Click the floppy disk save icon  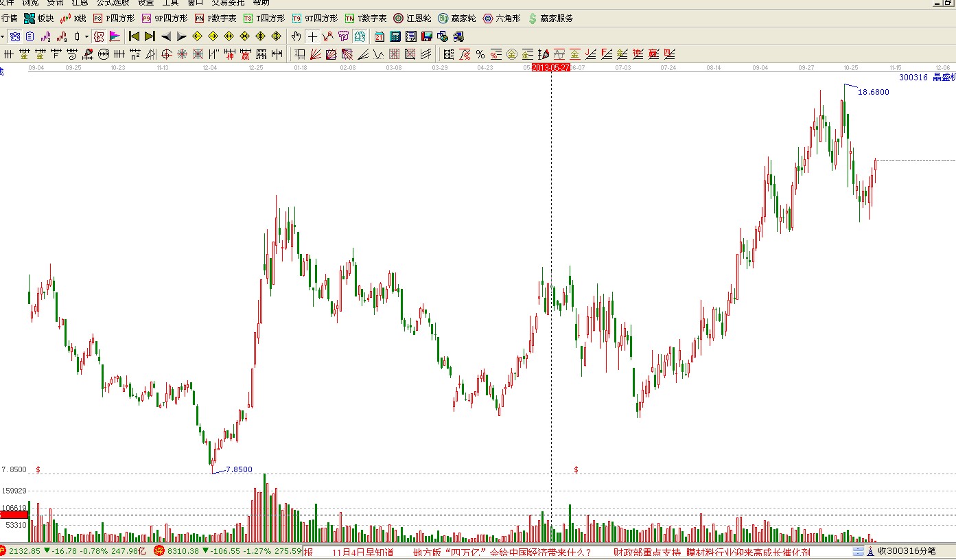point(426,36)
